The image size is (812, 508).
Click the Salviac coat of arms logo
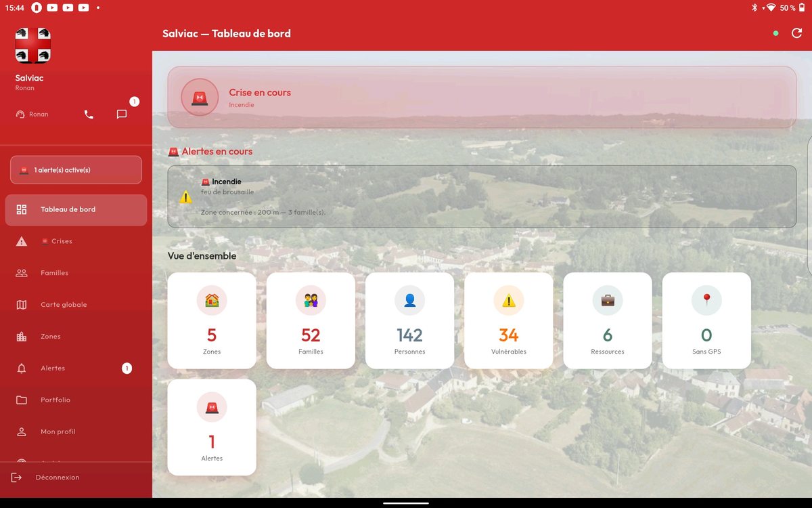tap(33, 45)
